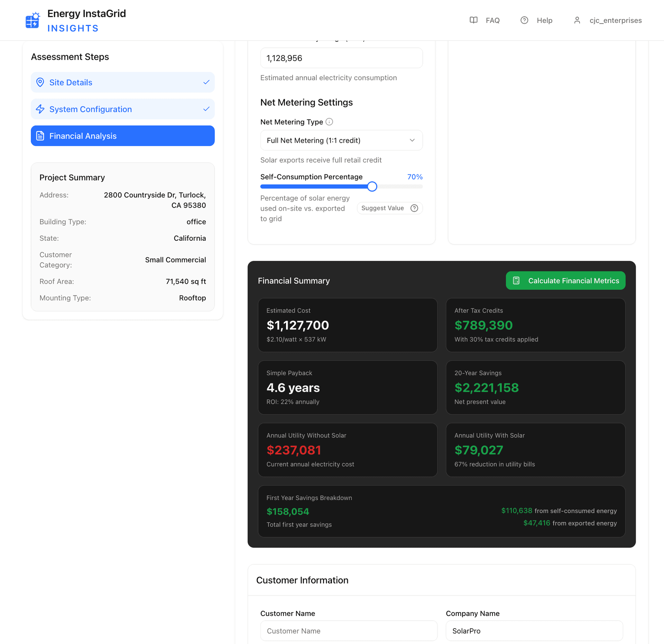Click the $1,127,700 estimated cost value
664x644 pixels.
(x=297, y=325)
